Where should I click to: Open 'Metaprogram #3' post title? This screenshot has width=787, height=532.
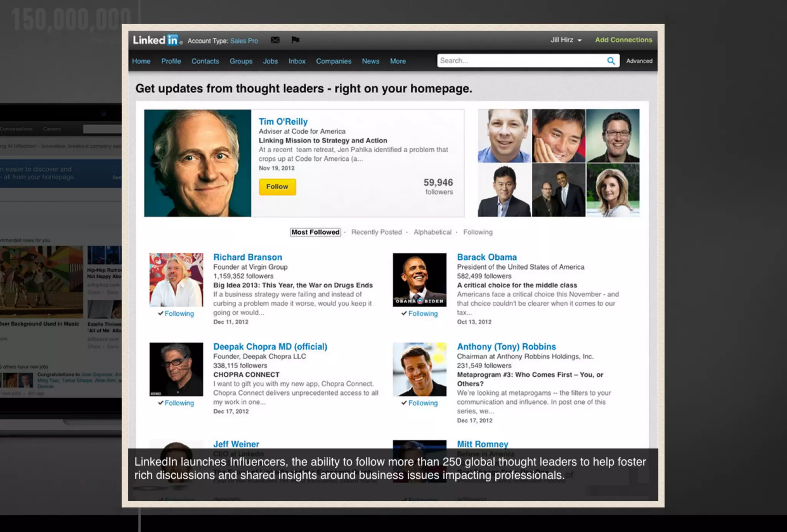point(530,379)
